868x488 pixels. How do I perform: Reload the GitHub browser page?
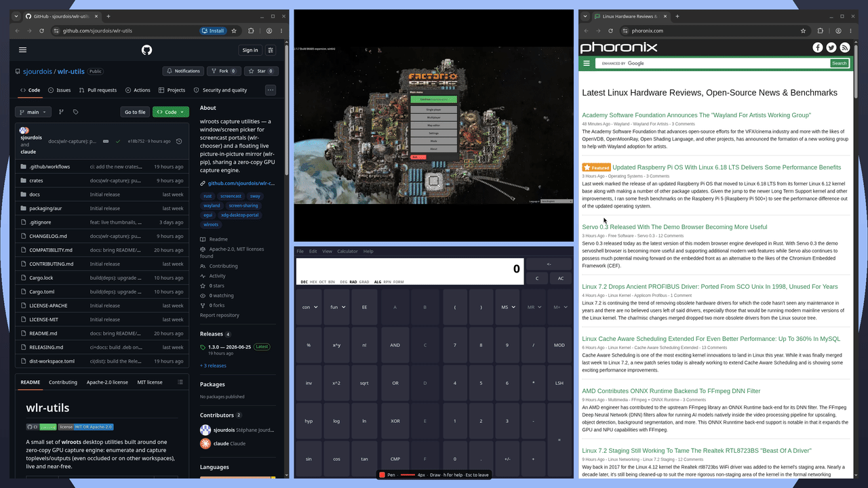43,30
